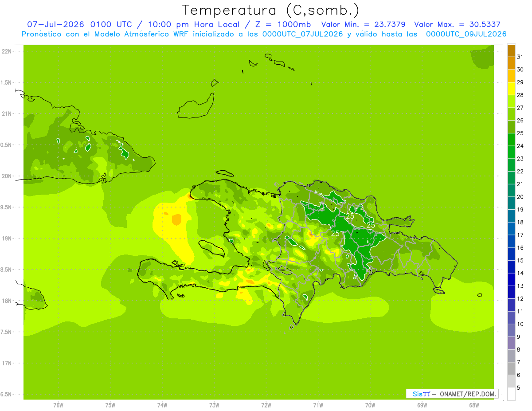Click the '17N' latitude axis label
Screen dimensions: 532x411
coord(6,363)
